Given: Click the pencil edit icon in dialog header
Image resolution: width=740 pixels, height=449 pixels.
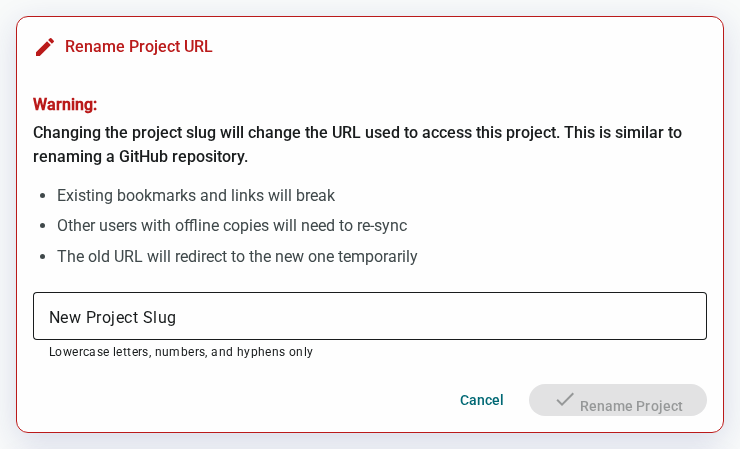Looking at the screenshot, I should tap(45, 47).
